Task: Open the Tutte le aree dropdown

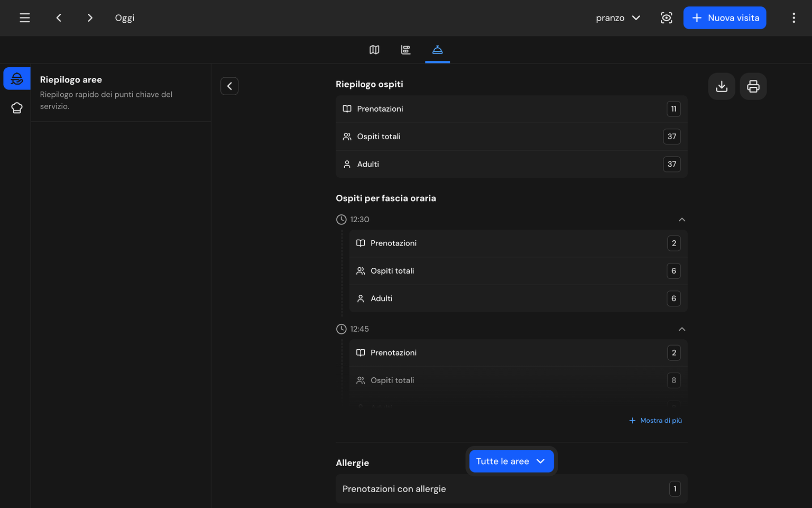Action: click(x=511, y=461)
